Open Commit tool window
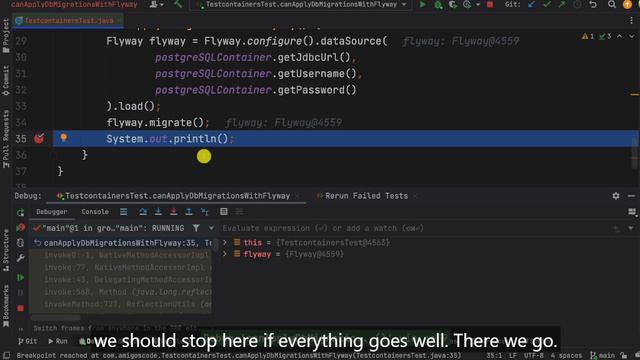The width and height of the screenshot is (640, 360). click(x=6, y=81)
